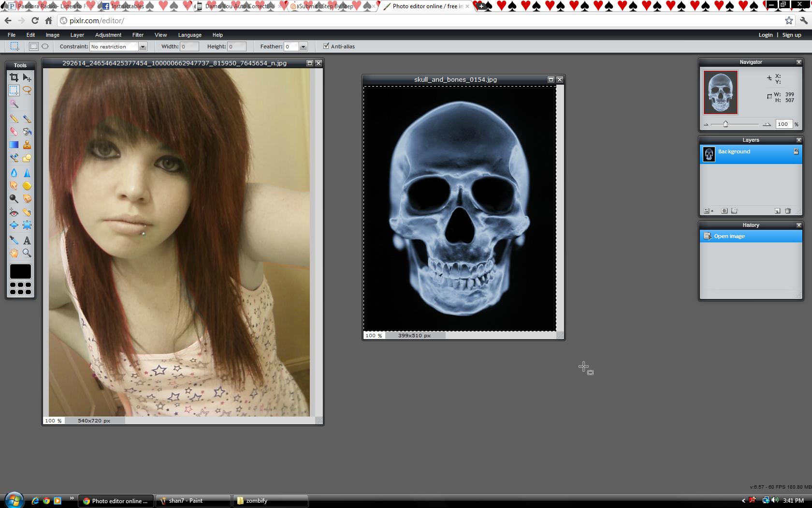Select the Sponge tool
Viewport: 812px width, 508px height.
[x=27, y=186]
